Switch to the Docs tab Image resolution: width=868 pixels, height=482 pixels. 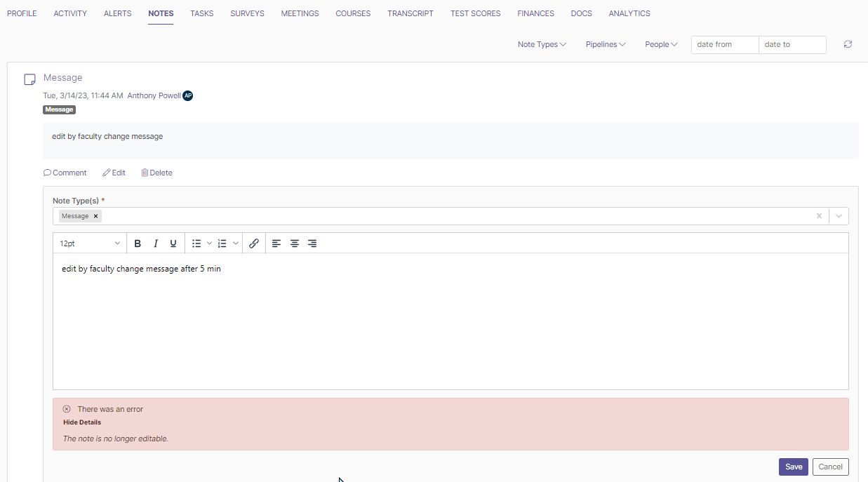(x=581, y=13)
